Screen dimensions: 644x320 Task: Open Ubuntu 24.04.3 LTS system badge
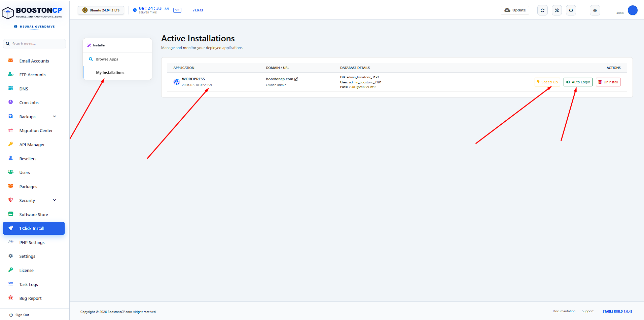[x=101, y=10]
